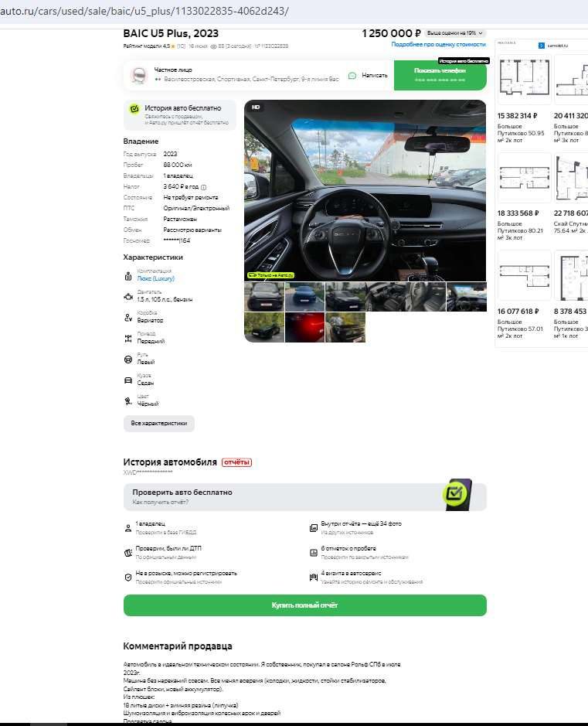This screenshot has height=726, width=588.
Task: Click the photo gallery icon in report section
Action: (x=313, y=528)
